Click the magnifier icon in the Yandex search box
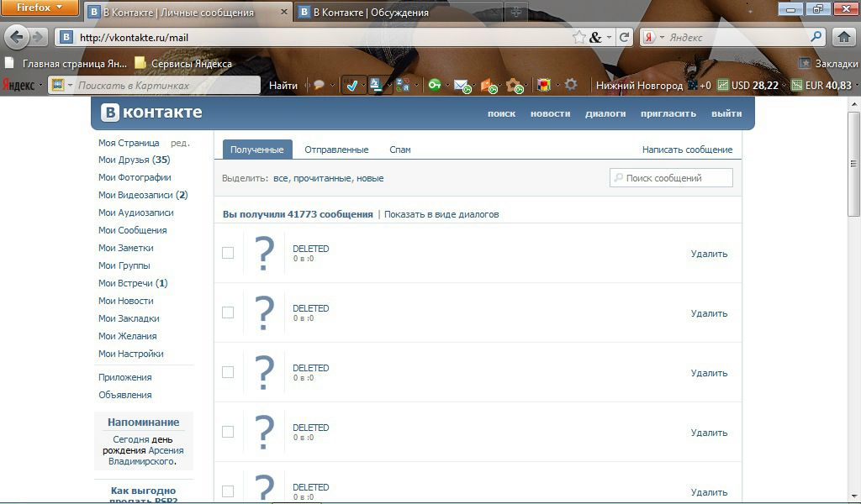 [x=816, y=37]
